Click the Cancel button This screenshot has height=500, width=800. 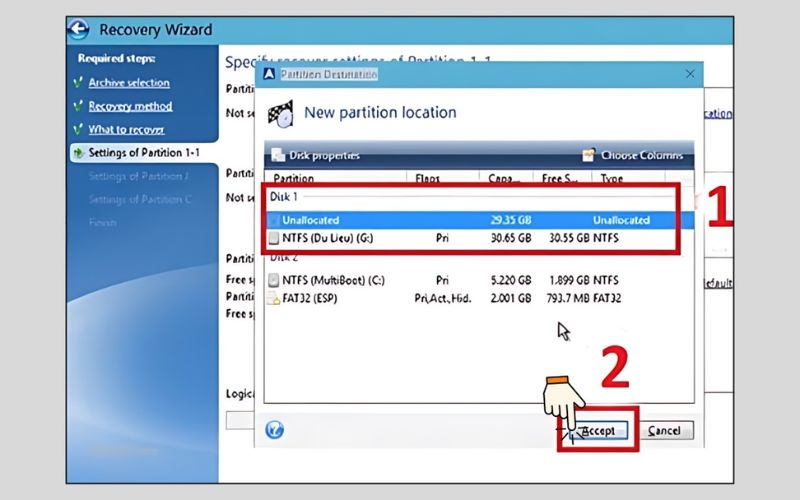coord(665,431)
